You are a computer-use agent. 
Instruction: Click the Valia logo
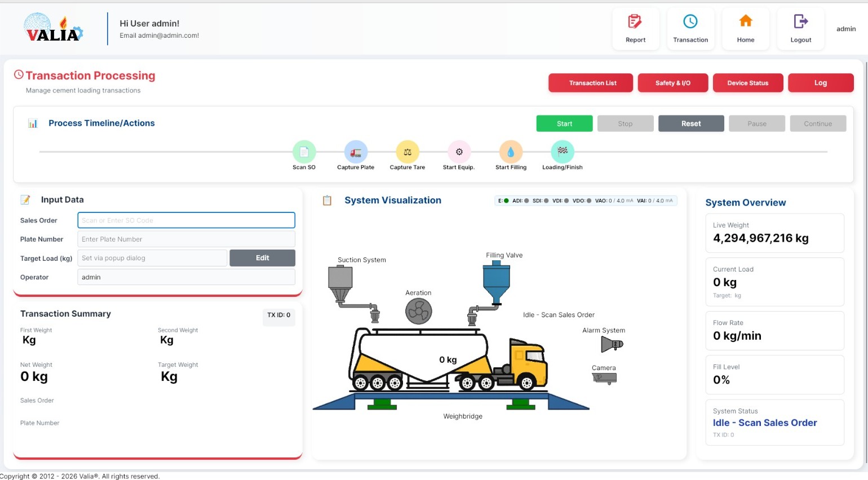click(x=54, y=29)
